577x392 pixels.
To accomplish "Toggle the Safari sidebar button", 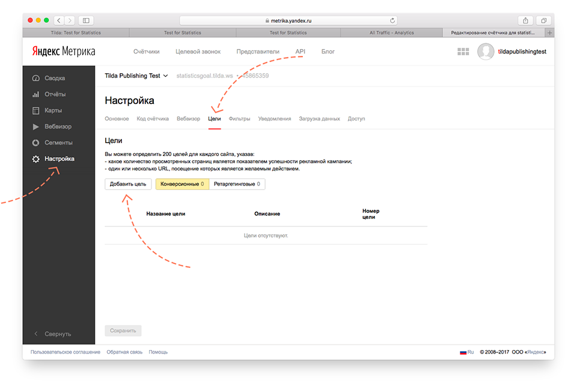I will (x=86, y=20).
